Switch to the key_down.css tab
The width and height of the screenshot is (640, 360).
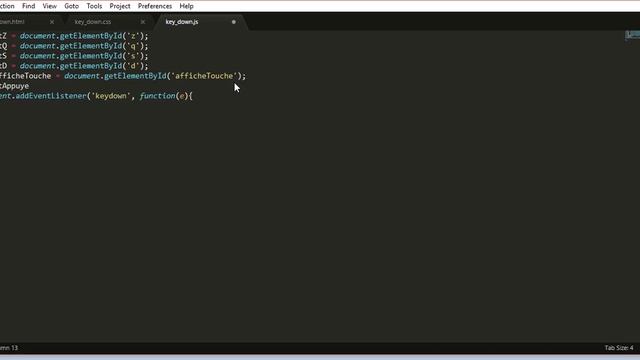[x=93, y=22]
